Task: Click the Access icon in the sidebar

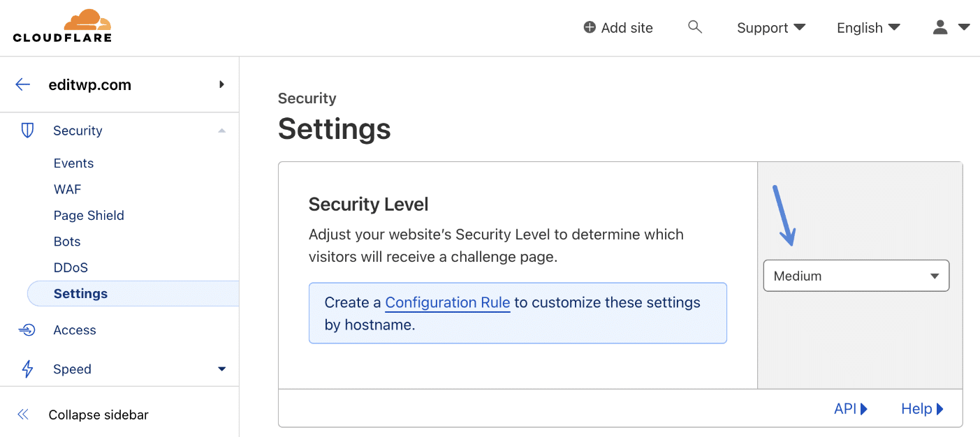Action: [x=27, y=329]
